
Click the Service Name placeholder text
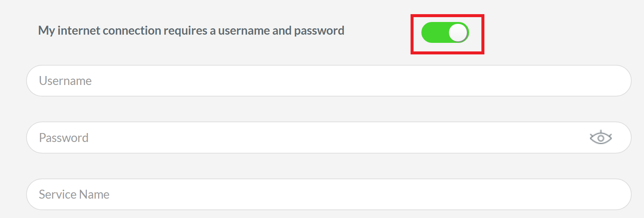74,194
